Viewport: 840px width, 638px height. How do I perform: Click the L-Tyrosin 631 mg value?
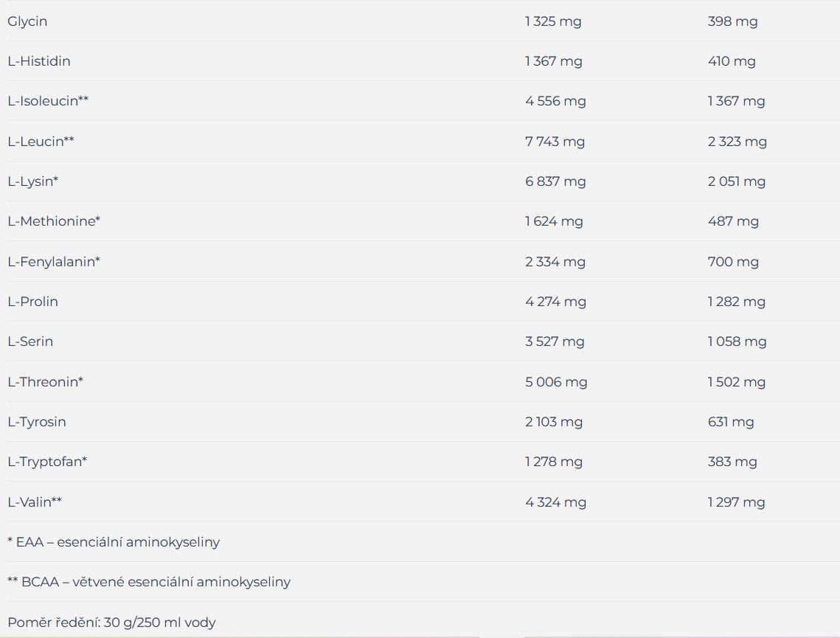[731, 422]
